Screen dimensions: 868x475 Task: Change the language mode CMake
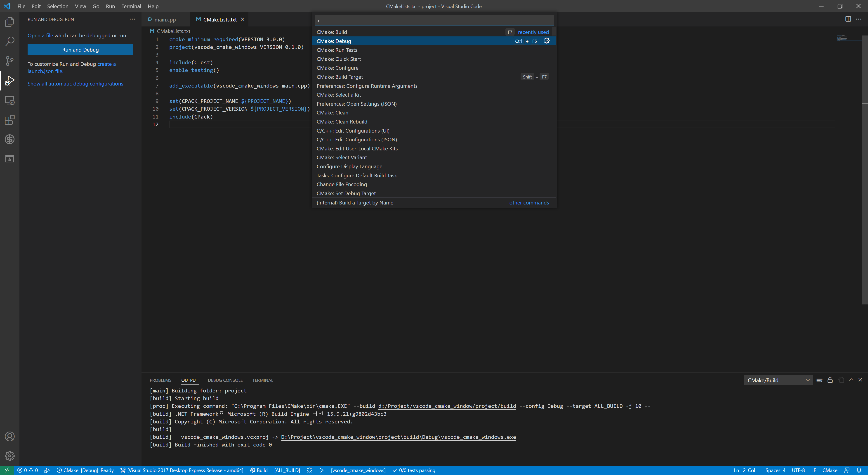[x=830, y=470]
